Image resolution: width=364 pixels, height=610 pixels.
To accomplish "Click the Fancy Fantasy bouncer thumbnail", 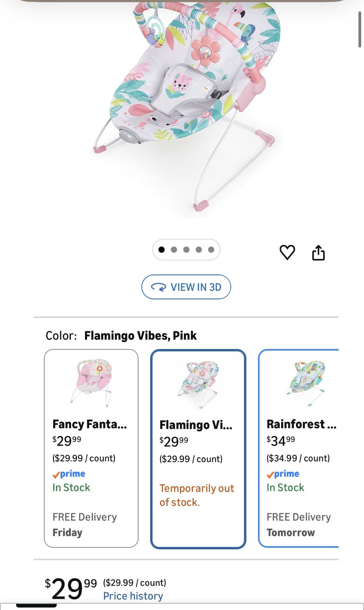I will 91,382.
